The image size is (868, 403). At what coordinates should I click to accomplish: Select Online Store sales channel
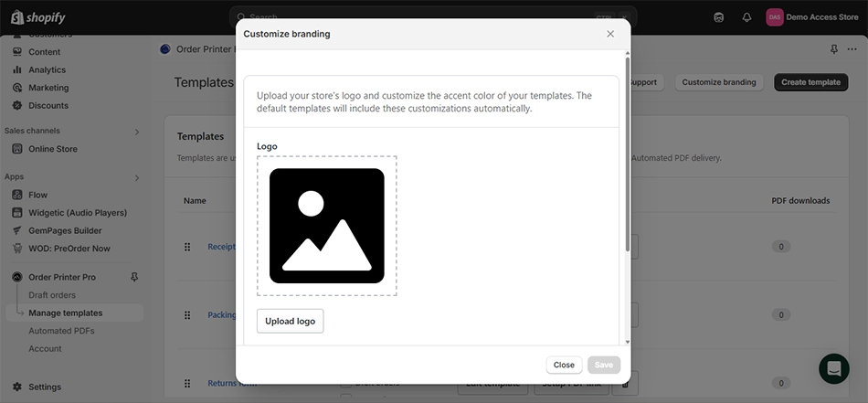pyautogui.click(x=53, y=149)
